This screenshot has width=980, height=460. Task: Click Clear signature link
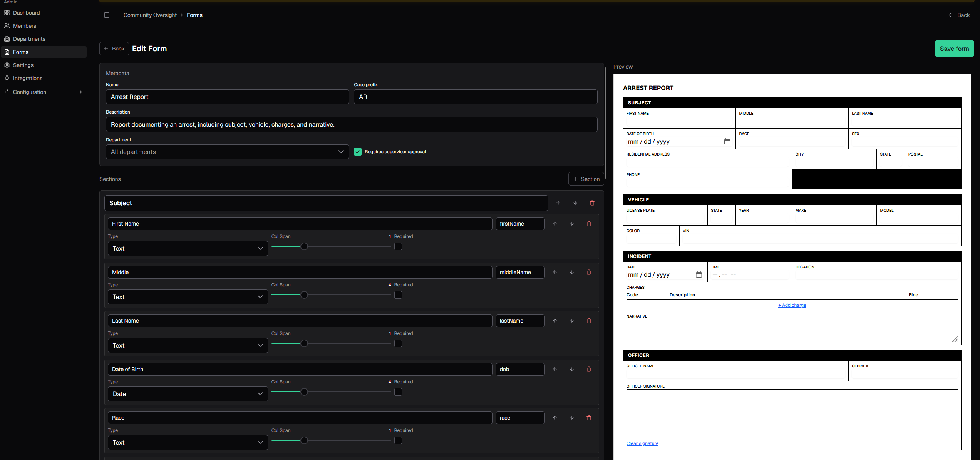[642, 443]
